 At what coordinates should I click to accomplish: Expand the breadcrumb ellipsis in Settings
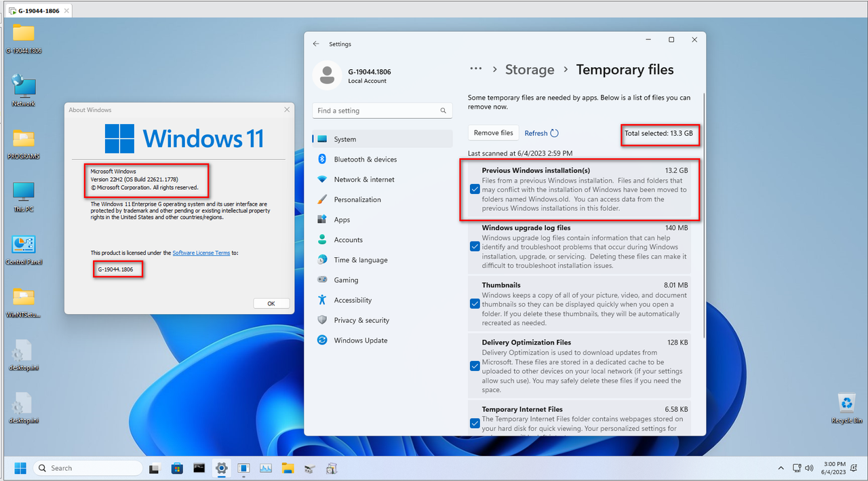476,69
